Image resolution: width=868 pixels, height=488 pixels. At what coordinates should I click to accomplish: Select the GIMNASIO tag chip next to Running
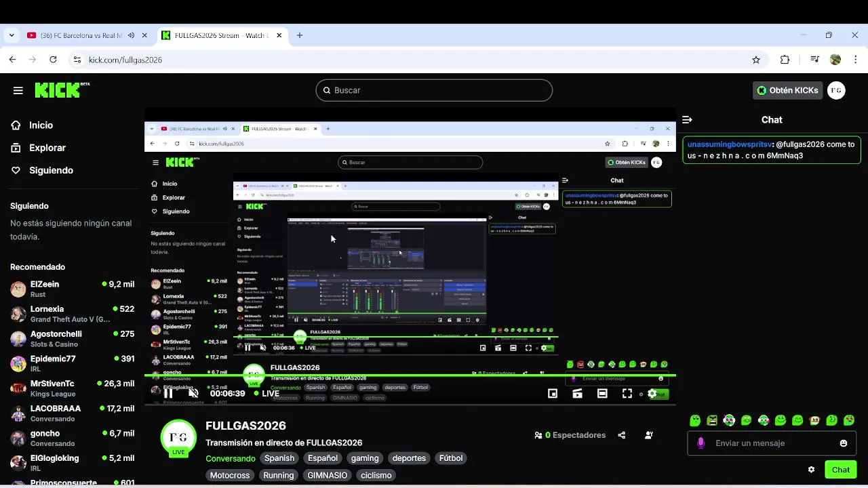(328, 475)
